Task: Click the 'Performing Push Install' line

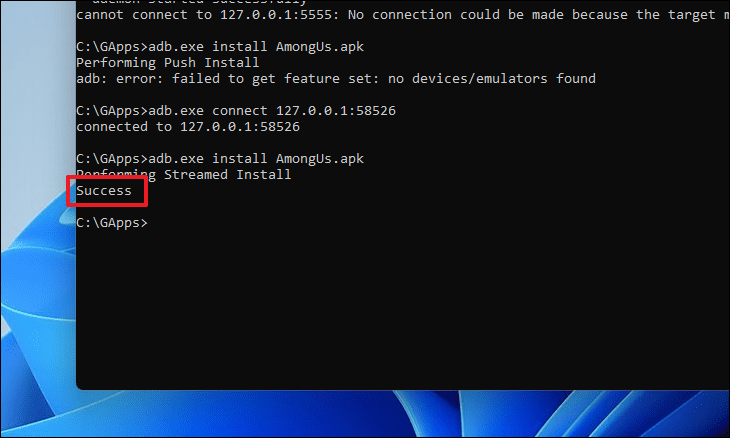Action: pyautogui.click(x=168, y=63)
